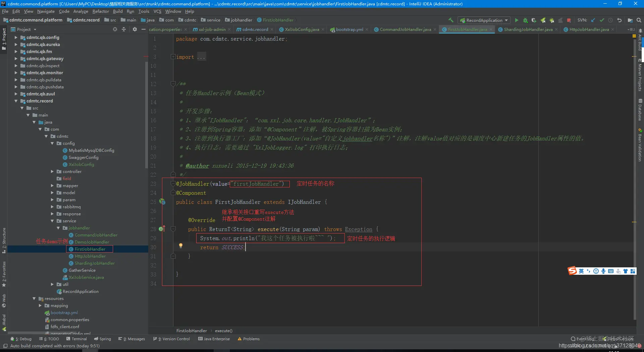This screenshot has width=644, height=352.
Task: Debug with JRebel bug icon
Action: click(552, 20)
